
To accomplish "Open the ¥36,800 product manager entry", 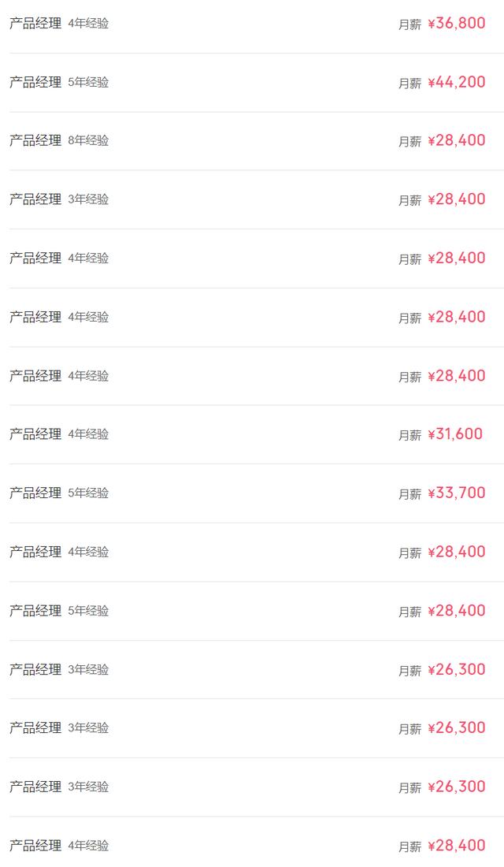I will [252, 24].
